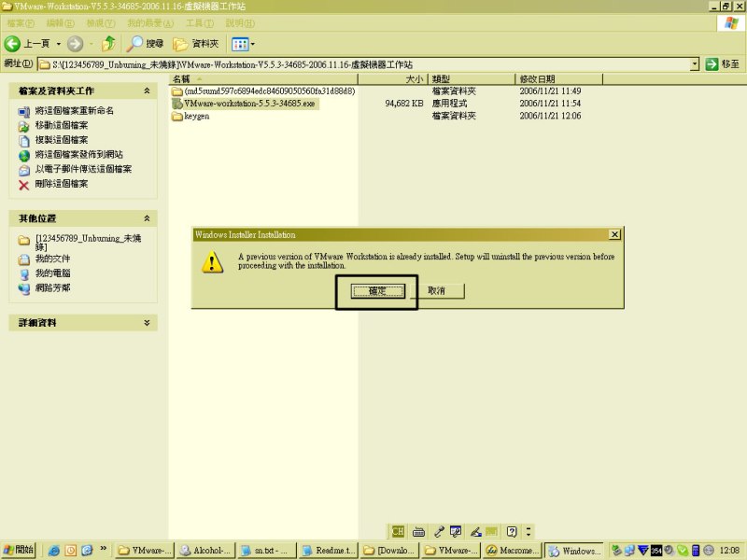Close the Windows Installer Installation dialog
747x560 pixels.
614,234
